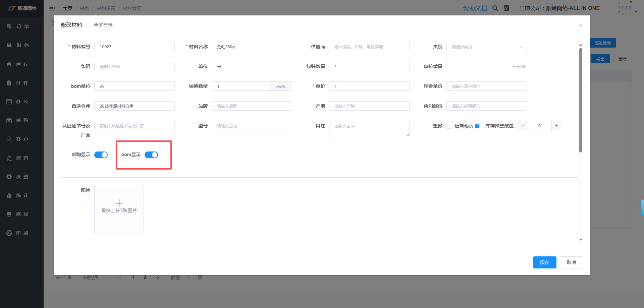Image resolution: width=644 pixels, height=308 pixels.
Task: Open the 订单 orders sidebar icon
Action: tap(9, 26)
